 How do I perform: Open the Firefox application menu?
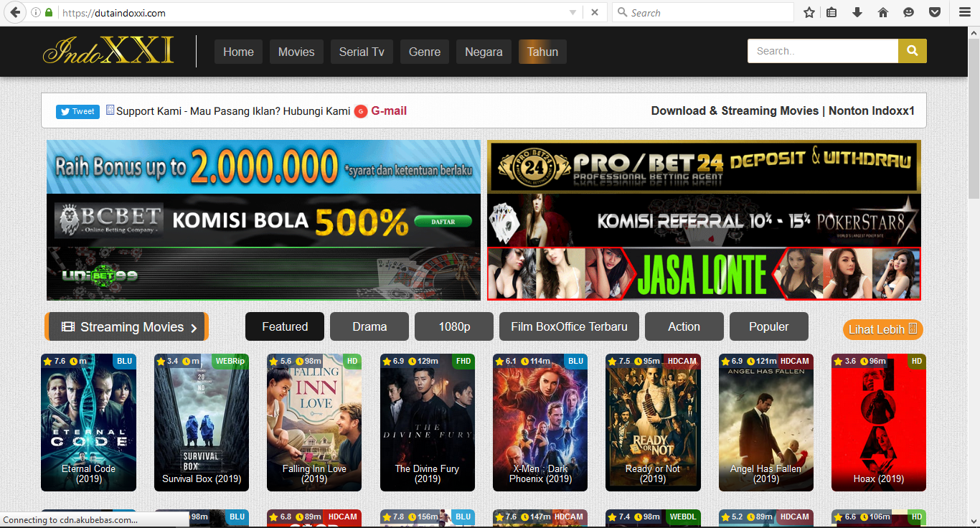pyautogui.click(x=963, y=12)
